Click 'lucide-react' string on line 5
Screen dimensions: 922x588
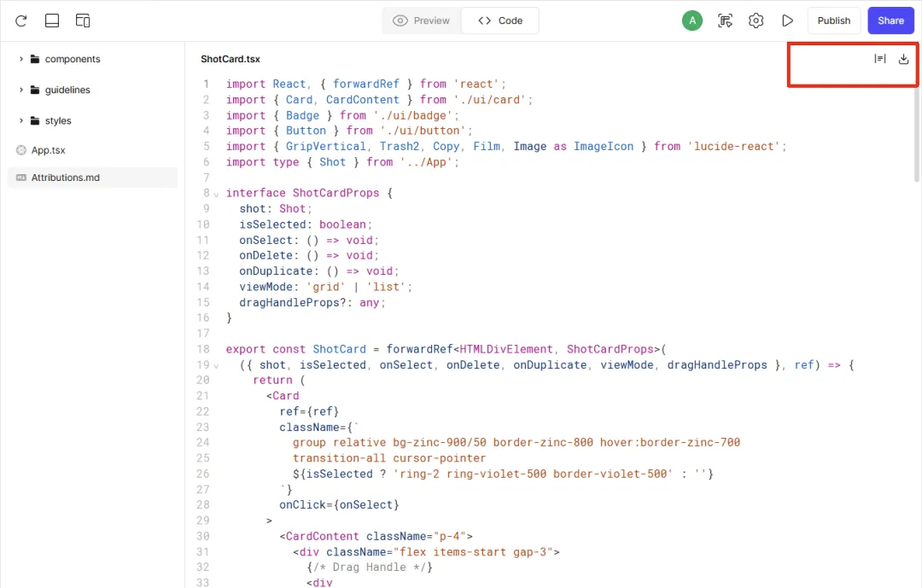[x=734, y=147]
